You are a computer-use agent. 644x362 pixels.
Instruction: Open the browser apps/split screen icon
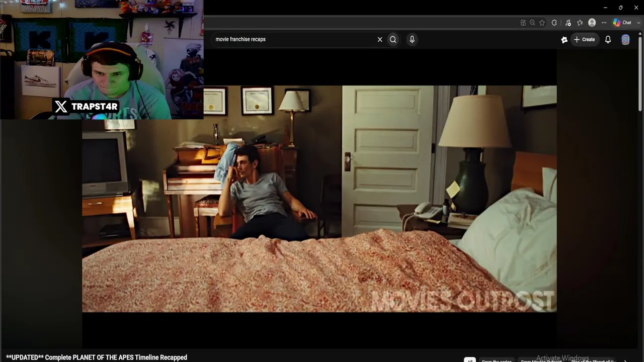(x=523, y=23)
